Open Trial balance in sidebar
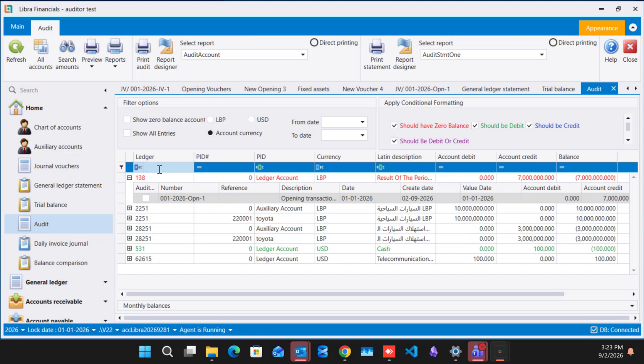This screenshot has width=644, height=364. [50, 205]
